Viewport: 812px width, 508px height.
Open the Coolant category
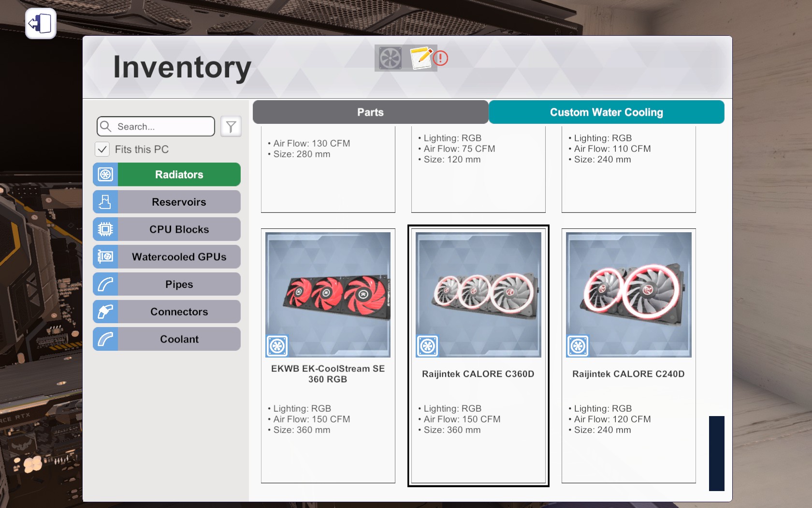pos(167,339)
